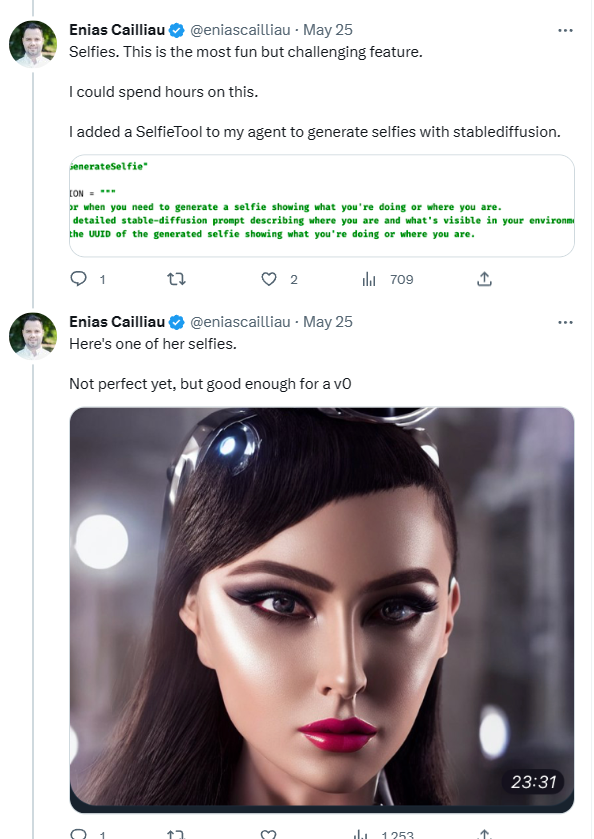This screenshot has height=839, width=594.
Task: Reply to the selfie tweet
Action: [79, 834]
